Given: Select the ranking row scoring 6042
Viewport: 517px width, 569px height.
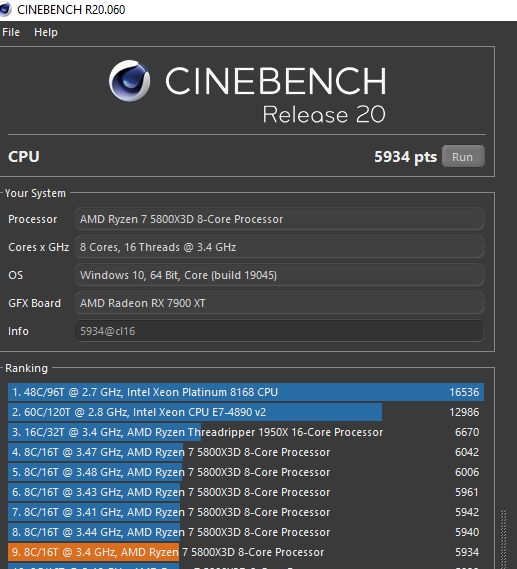Looking at the screenshot, I should (246, 452).
